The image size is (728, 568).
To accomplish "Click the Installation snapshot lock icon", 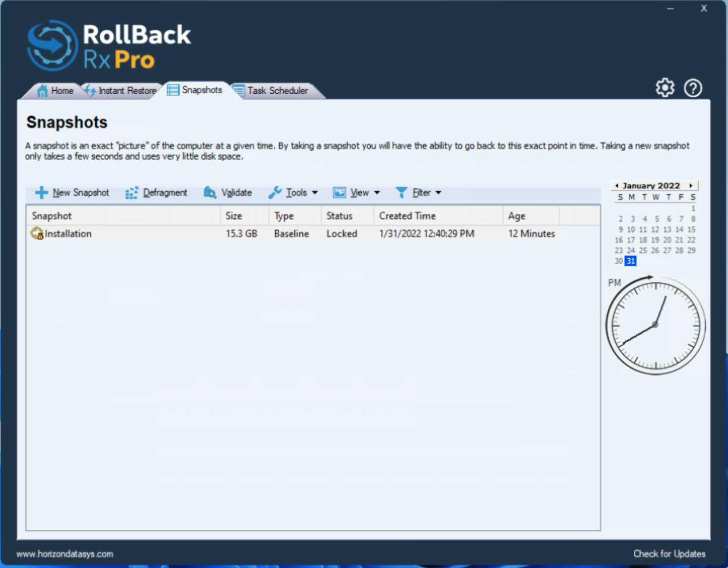I will pyautogui.click(x=36, y=233).
